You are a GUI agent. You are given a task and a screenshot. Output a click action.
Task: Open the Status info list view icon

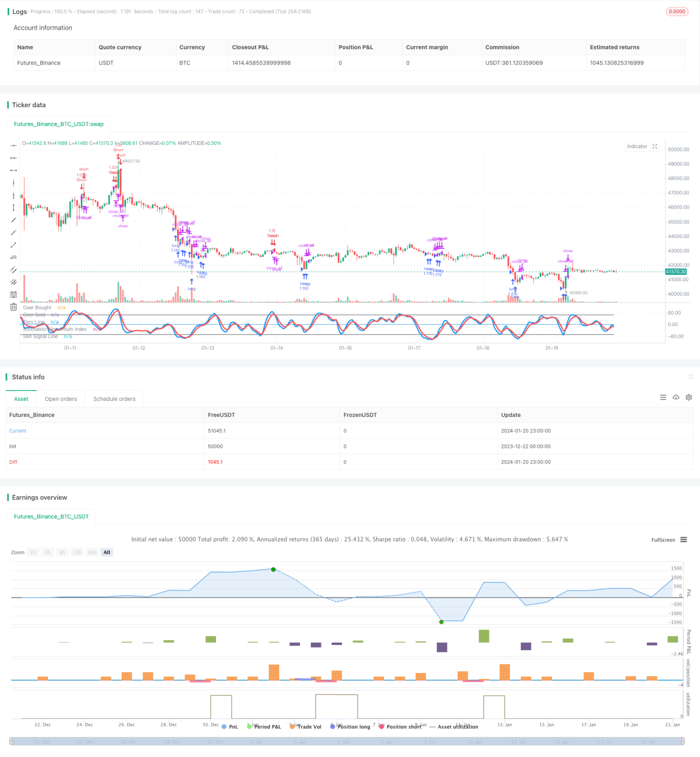(663, 397)
